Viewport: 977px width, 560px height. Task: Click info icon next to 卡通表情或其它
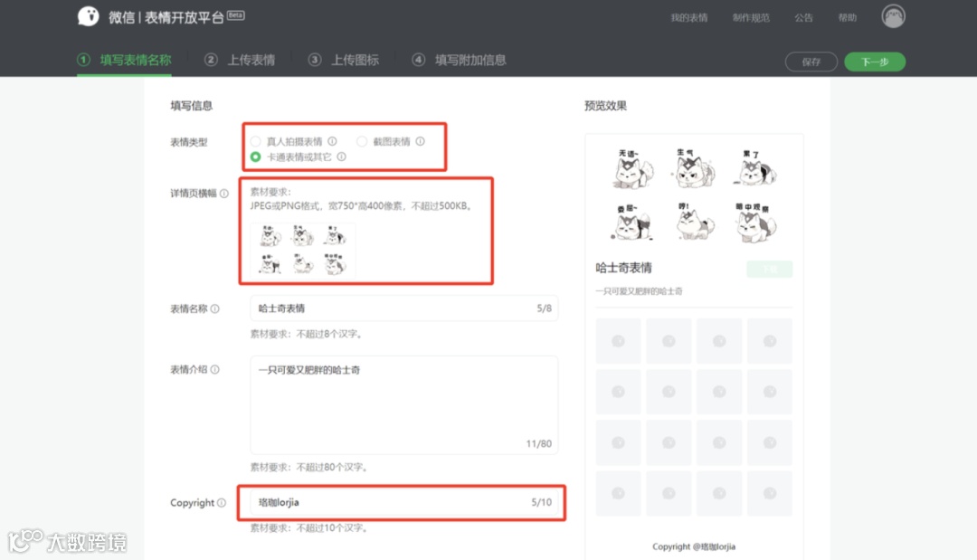(x=341, y=157)
